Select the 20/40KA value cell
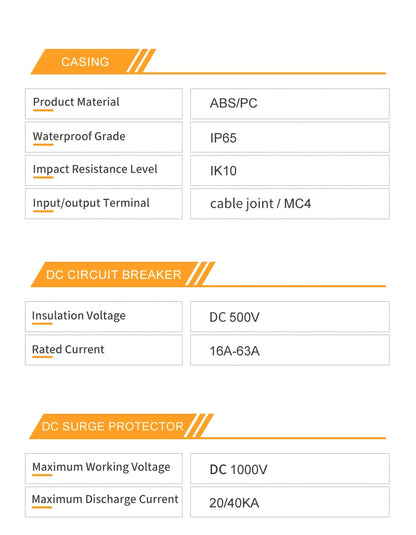 (290, 502)
